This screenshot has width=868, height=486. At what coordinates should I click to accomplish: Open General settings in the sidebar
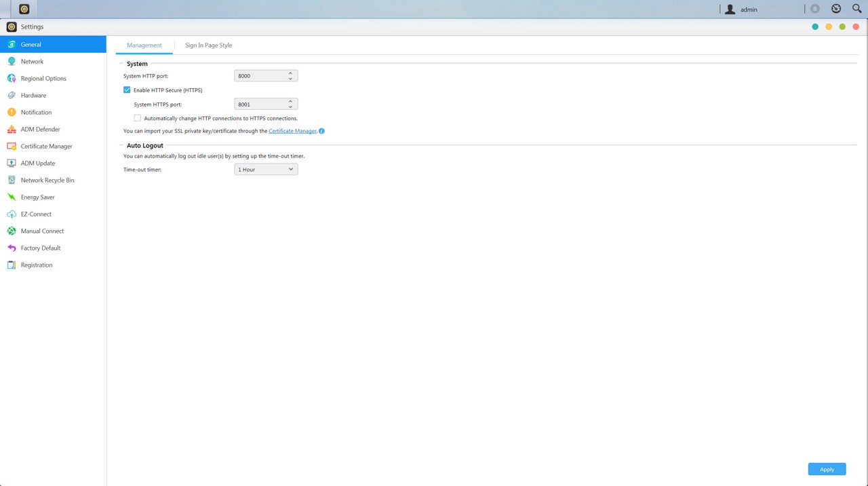coord(53,44)
